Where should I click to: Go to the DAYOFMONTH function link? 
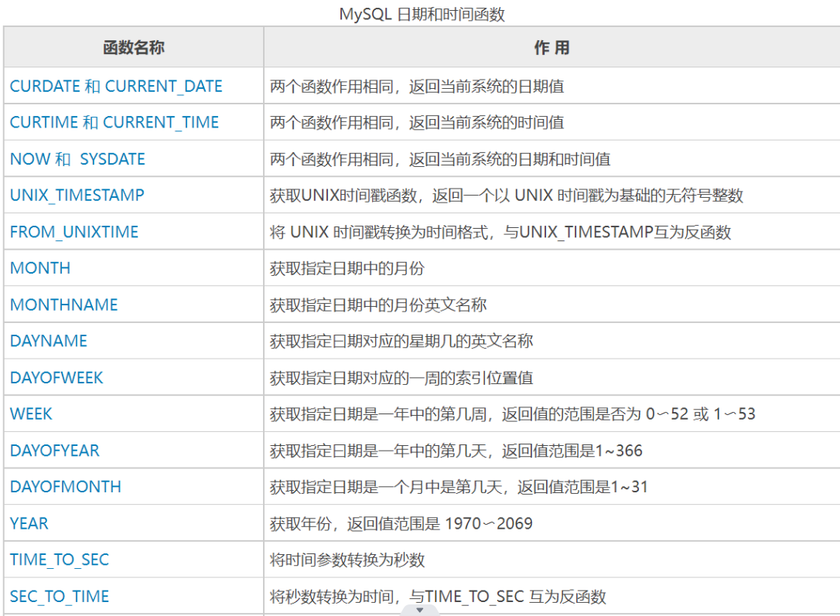[66, 487]
